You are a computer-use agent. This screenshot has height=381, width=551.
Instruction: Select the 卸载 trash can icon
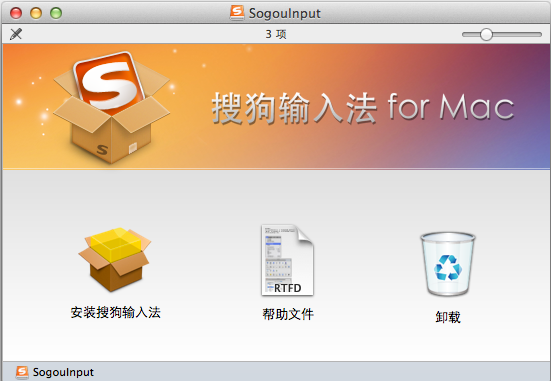(x=448, y=264)
